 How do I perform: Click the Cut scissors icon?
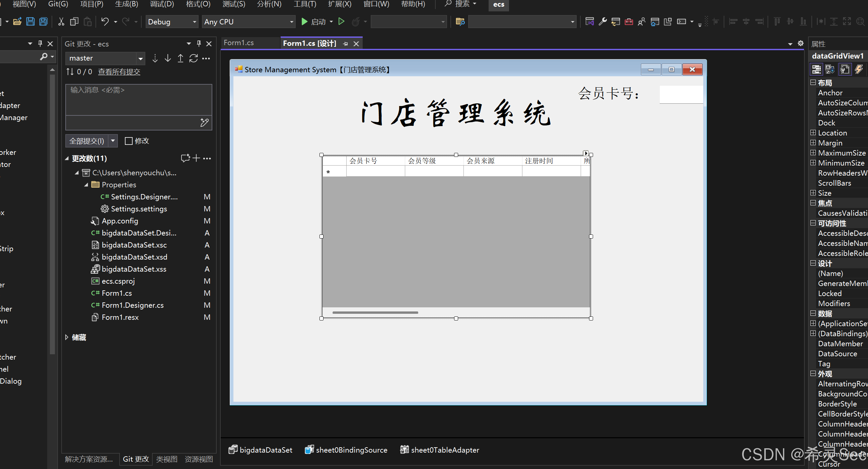point(61,22)
